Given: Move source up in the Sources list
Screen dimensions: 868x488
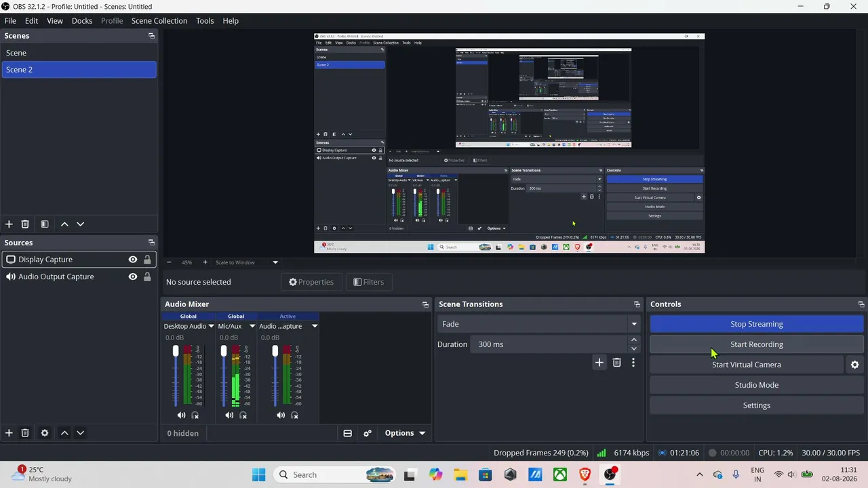Looking at the screenshot, I should (x=64, y=433).
